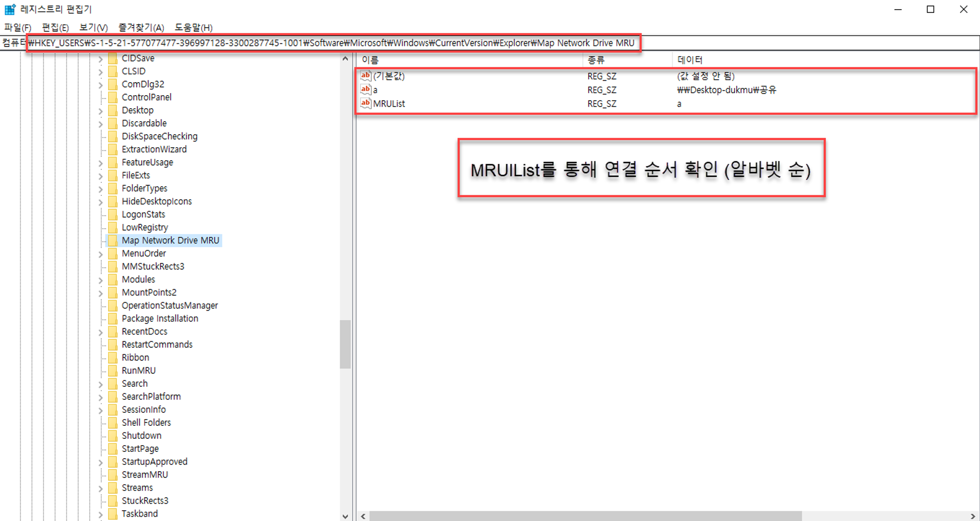980x521 pixels.
Task: Select the Map Network Drive MRU key
Action: click(x=170, y=240)
